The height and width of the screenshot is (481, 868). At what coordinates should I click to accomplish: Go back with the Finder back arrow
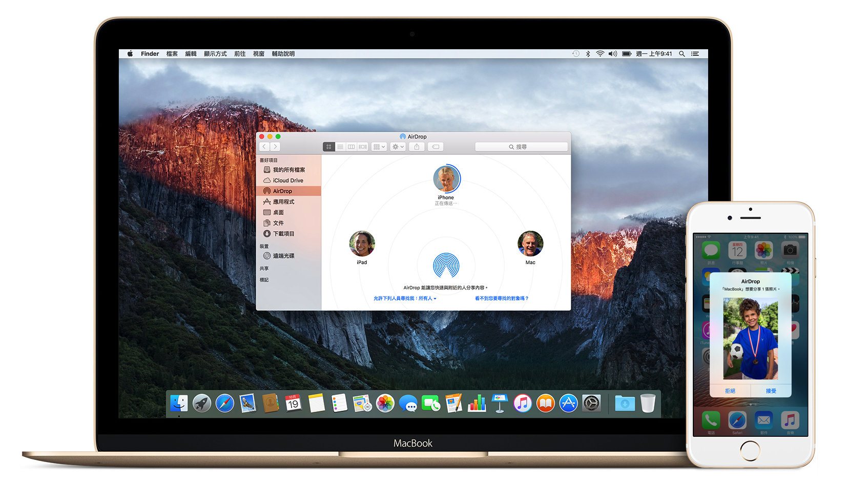pos(264,147)
